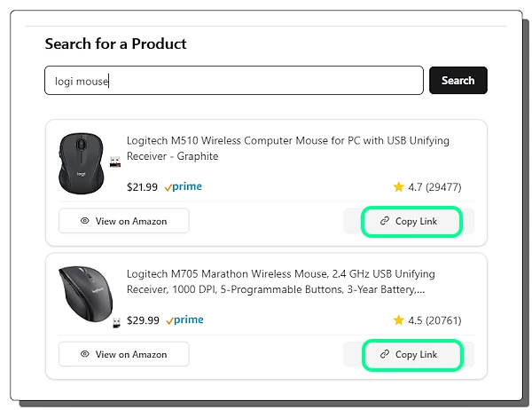This screenshot has height=410, width=532.
Task: Focus the search field containing "logi mouse"
Action: (233, 81)
